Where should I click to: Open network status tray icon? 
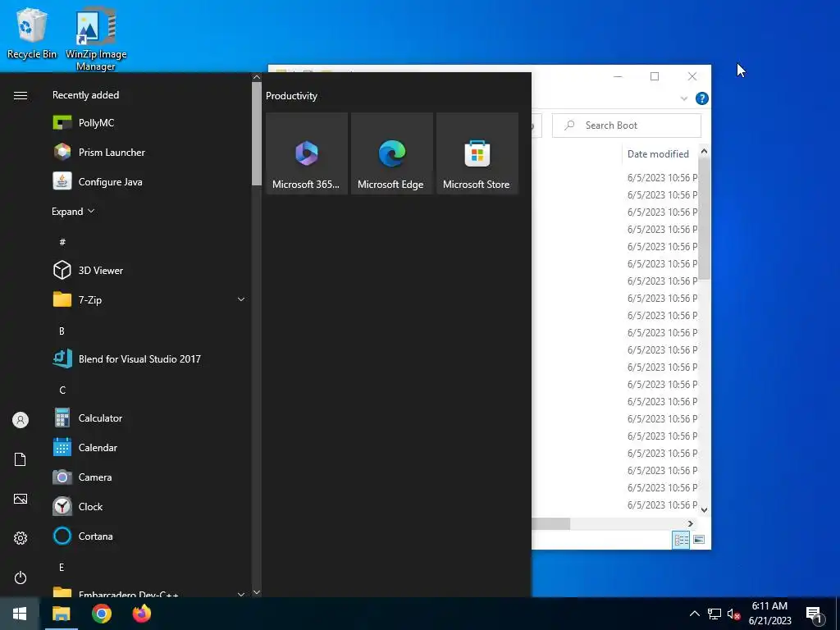[714, 614]
